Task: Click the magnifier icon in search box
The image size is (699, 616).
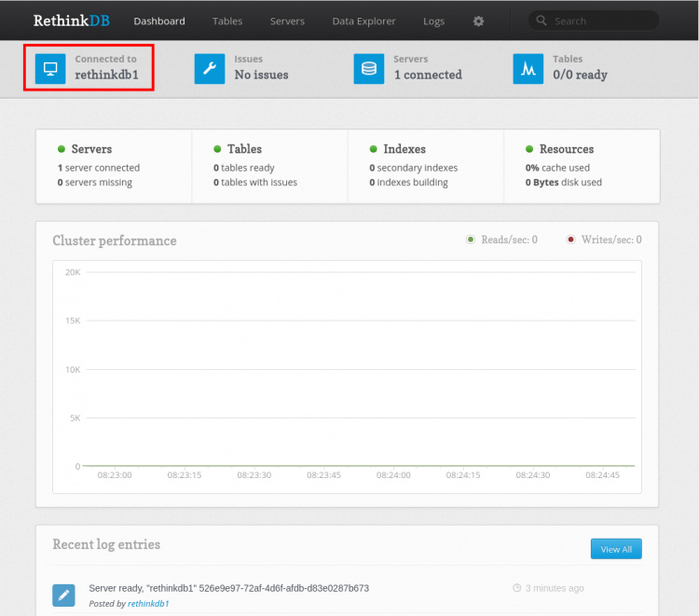Action: click(x=542, y=21)
